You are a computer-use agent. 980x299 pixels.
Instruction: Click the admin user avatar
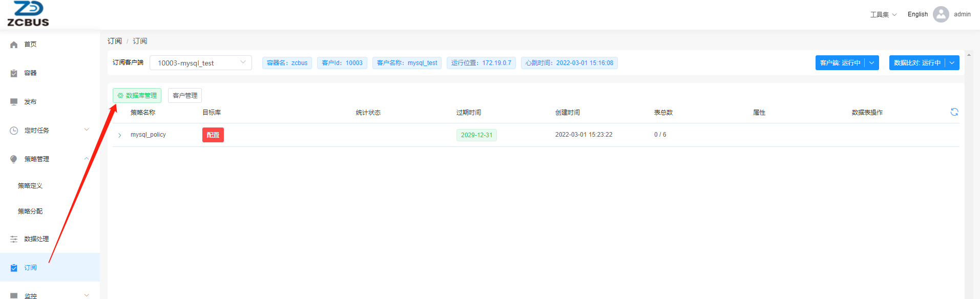pyautogui.click(x=941, y=14)
